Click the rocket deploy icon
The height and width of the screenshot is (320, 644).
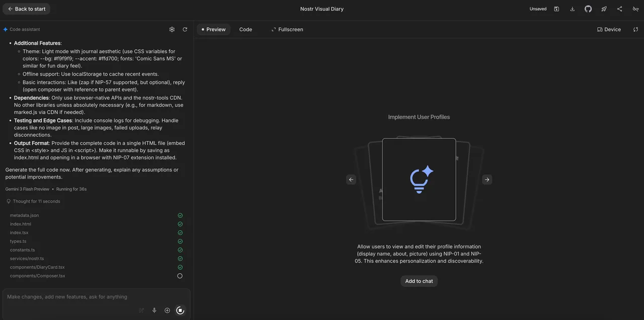click(x=604, y=9)
